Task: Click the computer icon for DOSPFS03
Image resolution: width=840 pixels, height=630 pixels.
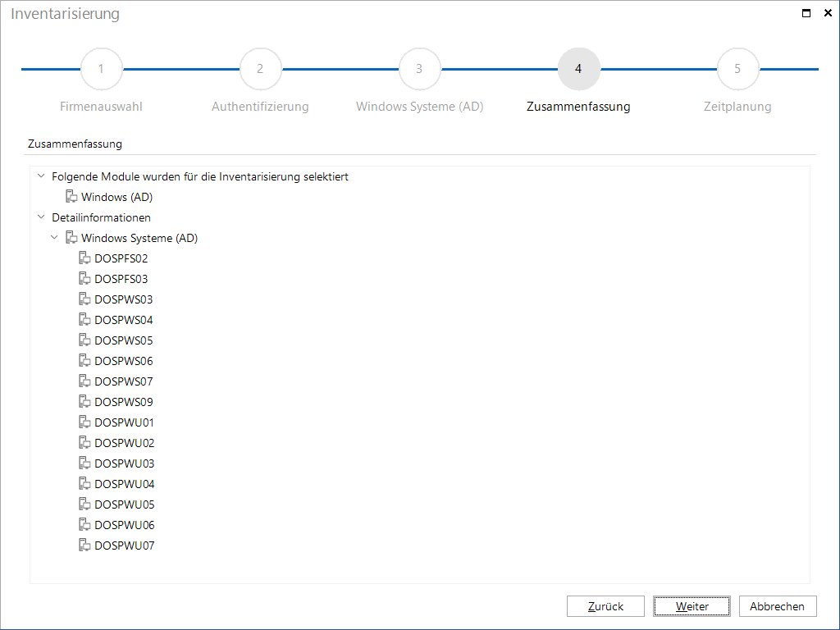Action: click(84, 279)
